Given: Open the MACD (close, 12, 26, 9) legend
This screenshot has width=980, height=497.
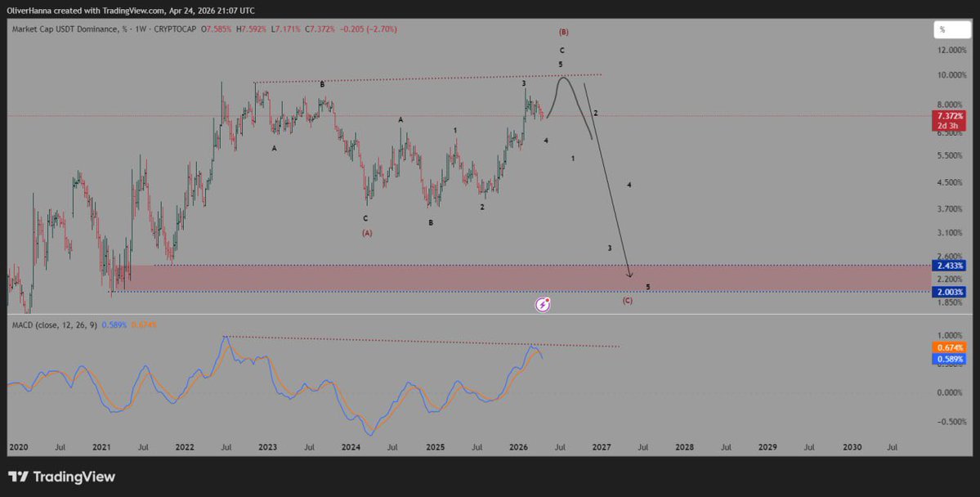Looking at the screenshot, I should pos(55,325).
